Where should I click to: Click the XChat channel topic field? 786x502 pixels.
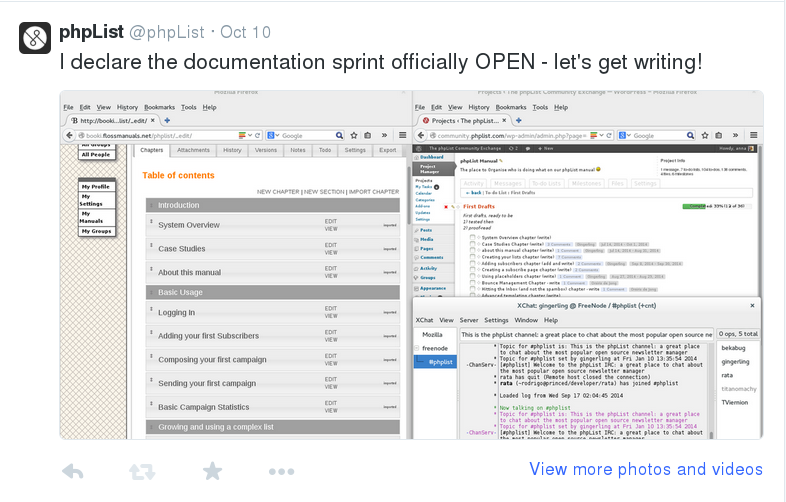tap(586, 334)
